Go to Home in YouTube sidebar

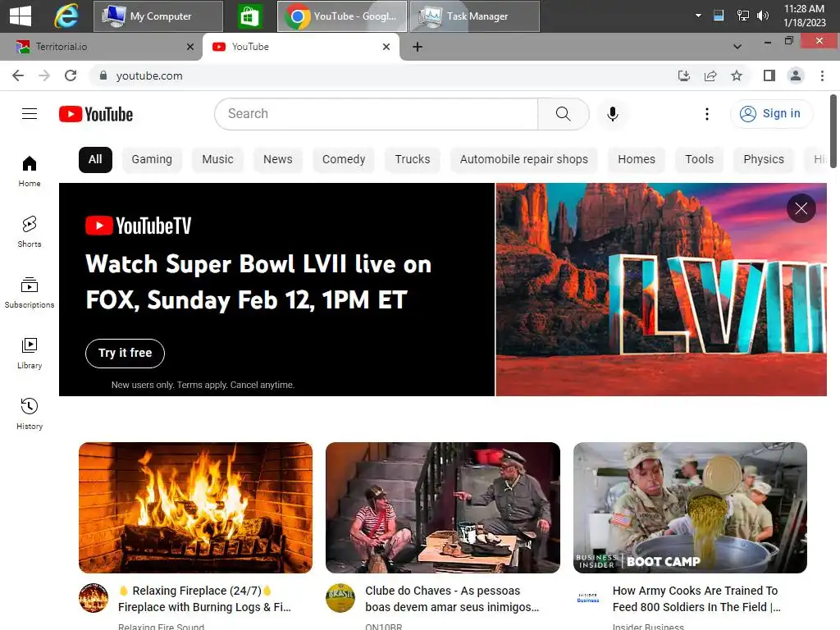pyautogui.click(x=30, y=171)
